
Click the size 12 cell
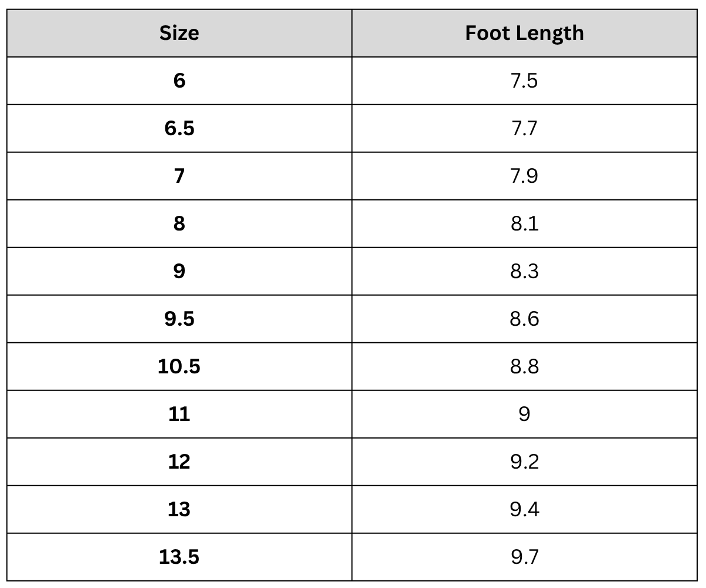[x=179, y=462]
